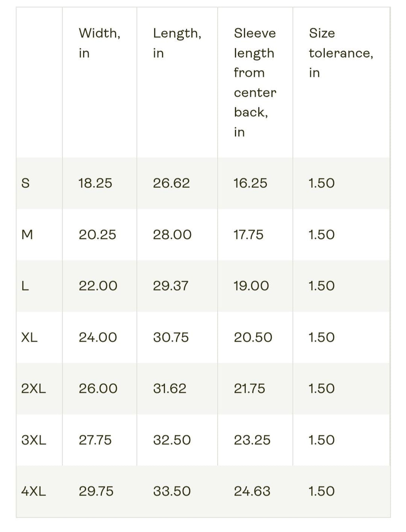Click the Width, in column header
This screenshot has height=532, width=406.
click(x=100, y=43)
